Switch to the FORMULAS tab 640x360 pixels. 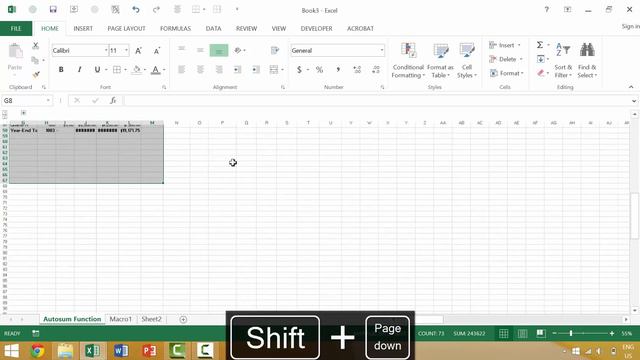(176, 29)
